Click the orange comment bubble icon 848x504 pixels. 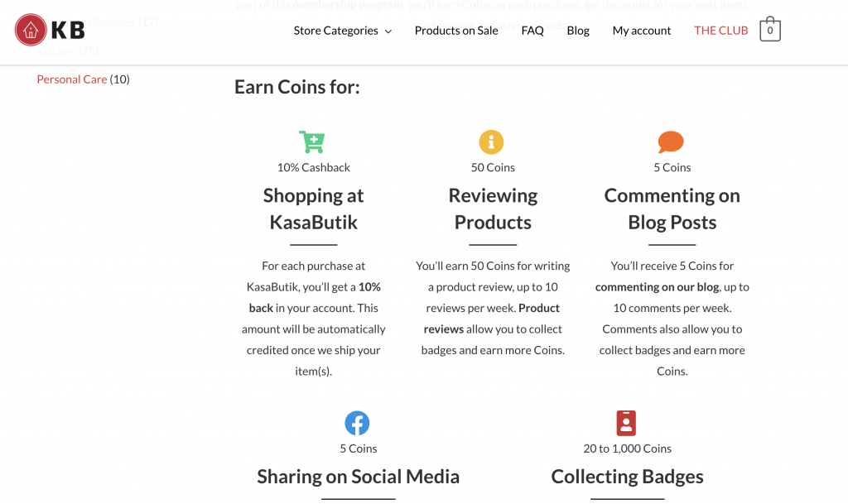671,142
